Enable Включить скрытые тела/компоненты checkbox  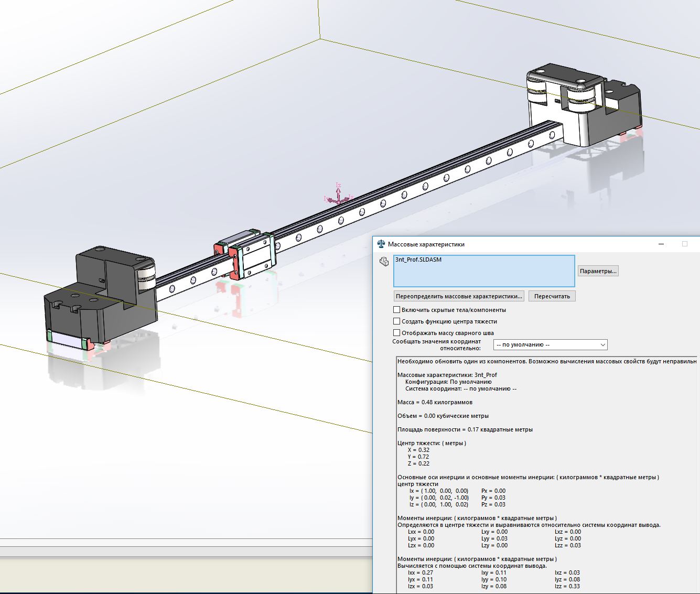(x=396, y=310)
